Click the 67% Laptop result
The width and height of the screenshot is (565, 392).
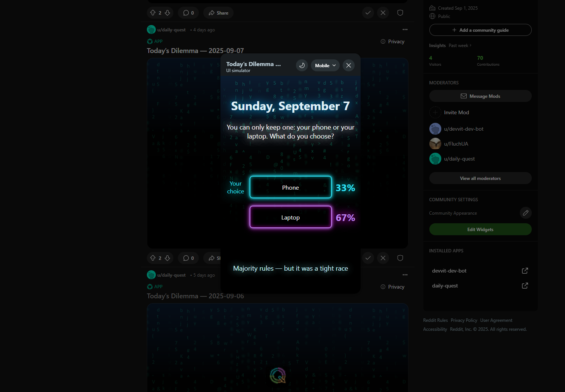[345, 218]
